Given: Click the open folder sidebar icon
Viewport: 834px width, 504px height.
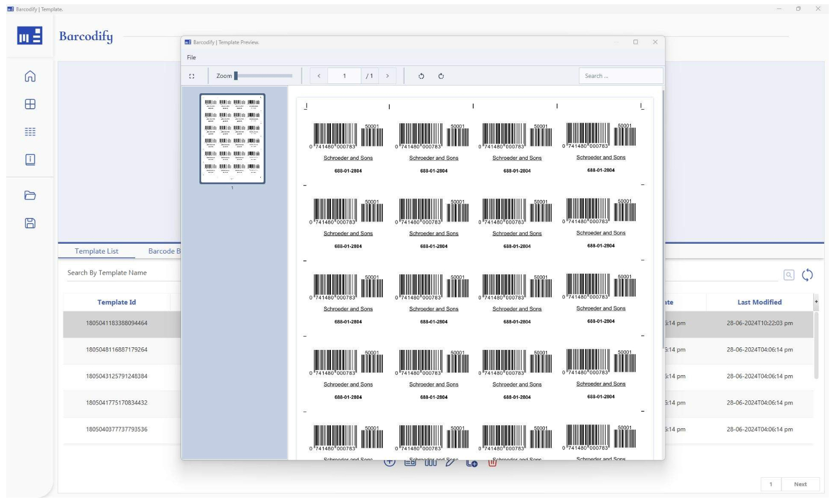Looking at the screenshot, I should 30,195.
